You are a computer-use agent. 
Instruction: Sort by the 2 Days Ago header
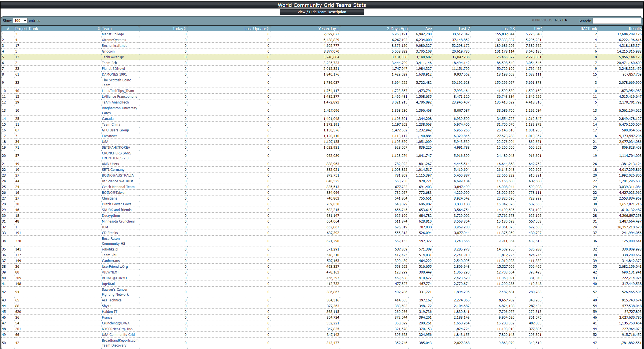point(397,29)
